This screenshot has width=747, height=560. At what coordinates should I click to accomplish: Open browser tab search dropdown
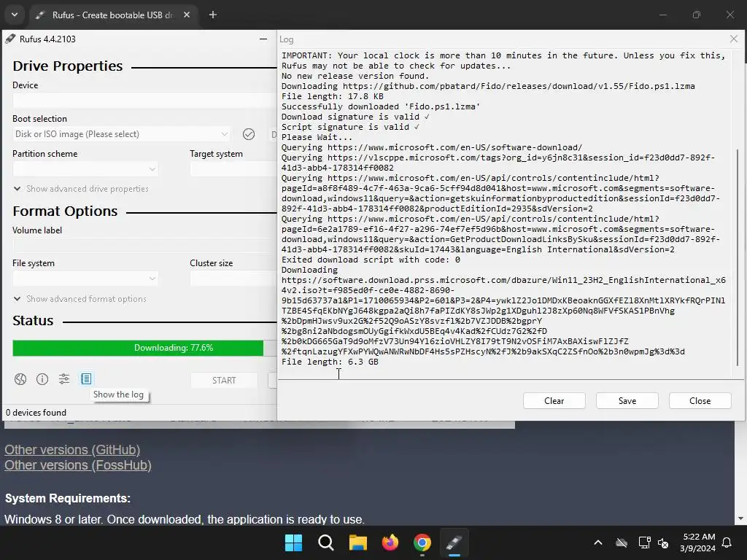tap(15, 15)
